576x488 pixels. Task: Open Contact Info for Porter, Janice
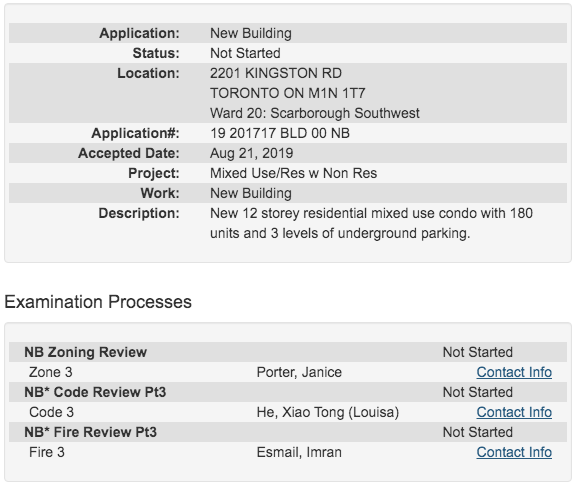tap(514, 372)
